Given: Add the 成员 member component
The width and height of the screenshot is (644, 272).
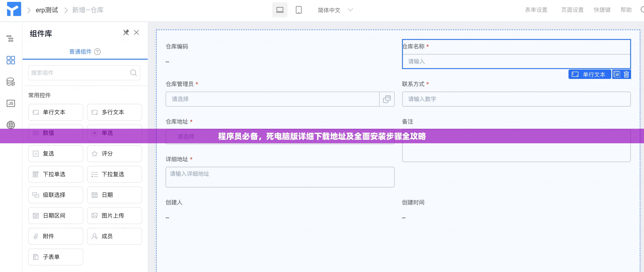Looking at the screenshot, I should 115,236.
